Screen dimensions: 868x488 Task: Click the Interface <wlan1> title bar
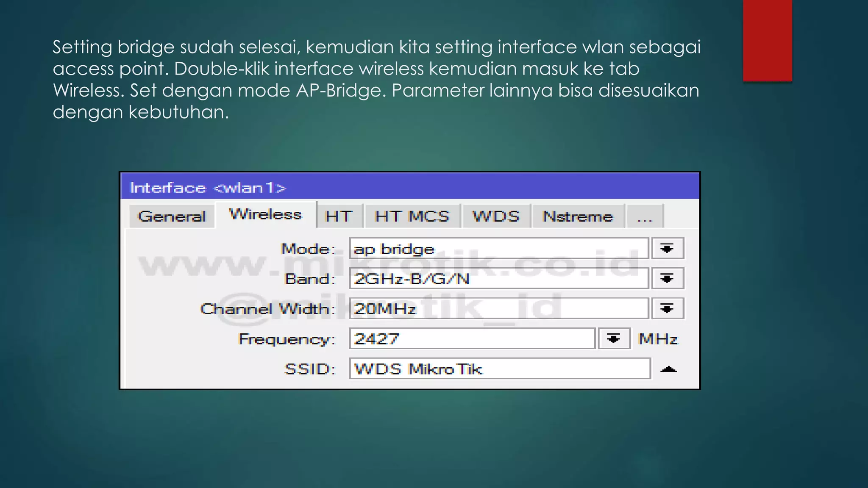[410, 187]
